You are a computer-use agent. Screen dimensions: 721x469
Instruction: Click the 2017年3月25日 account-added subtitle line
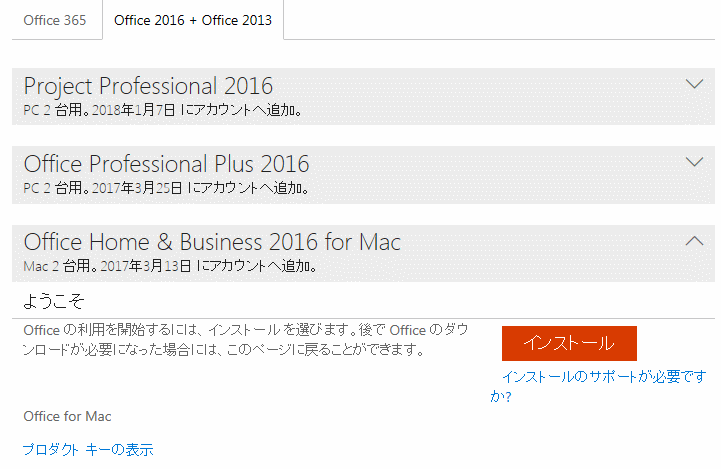pos(166,188)
